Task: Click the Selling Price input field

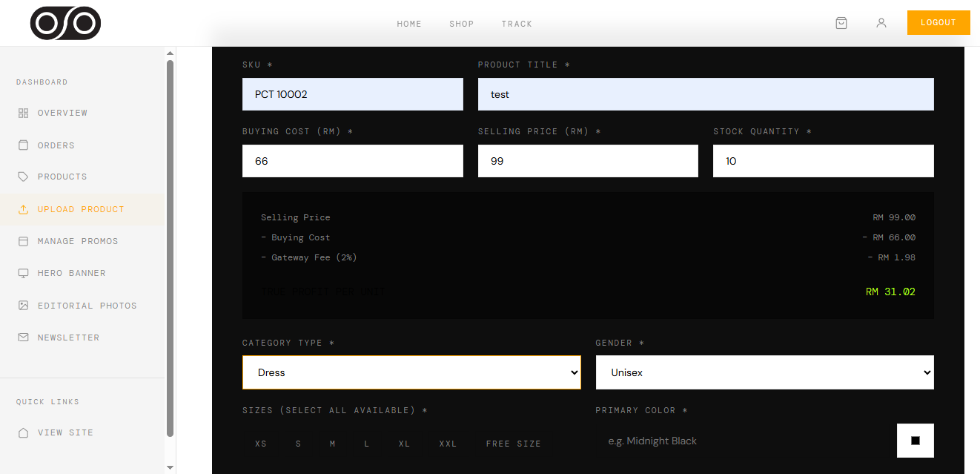Action: point(588,161)
